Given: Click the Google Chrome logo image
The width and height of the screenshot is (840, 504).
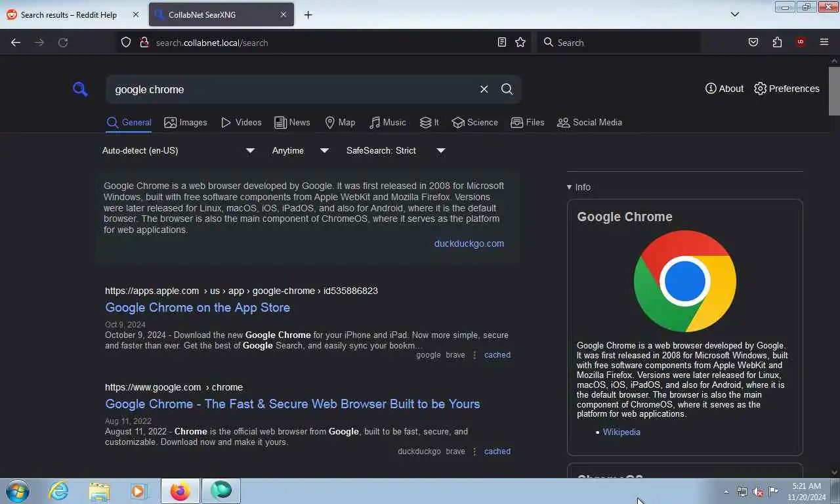Looking at the screenshot, I should pyautogui.click(x=685, y=281).
